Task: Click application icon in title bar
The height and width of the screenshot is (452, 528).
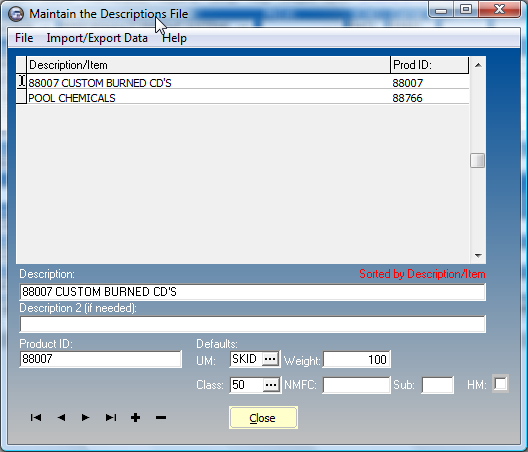Action: coord(16,14)
